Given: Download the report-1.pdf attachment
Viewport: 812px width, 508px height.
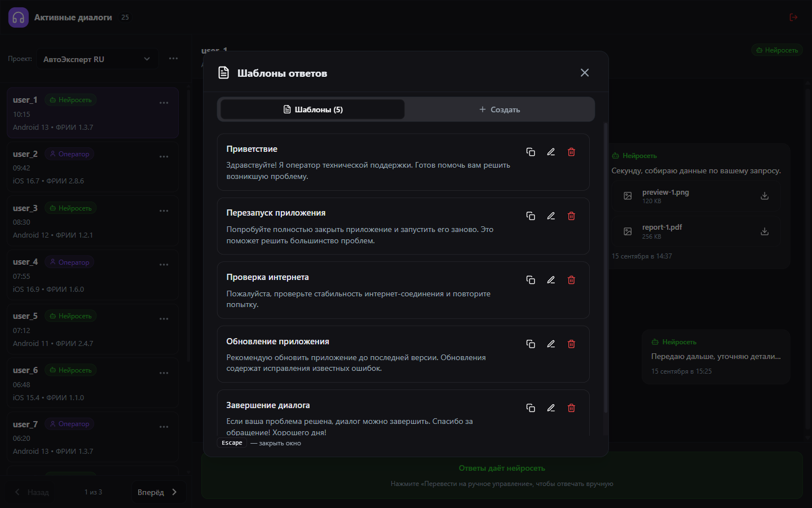Looking at the screenshot, I should pos(765,231).
